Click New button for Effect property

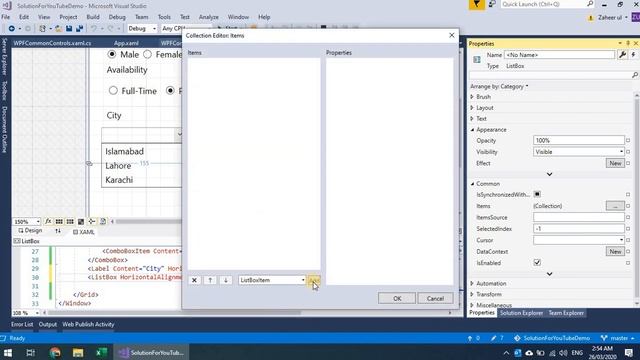615,163
